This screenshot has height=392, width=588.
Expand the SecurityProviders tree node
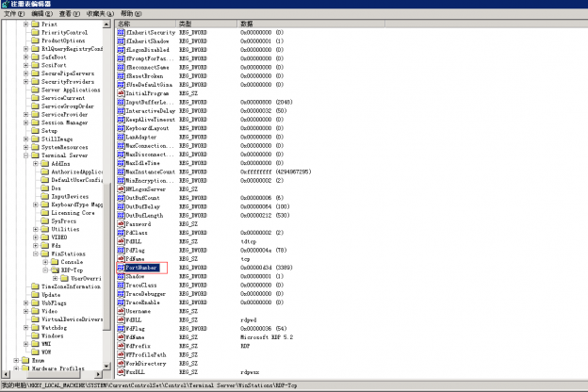click(x=24, y=81)
